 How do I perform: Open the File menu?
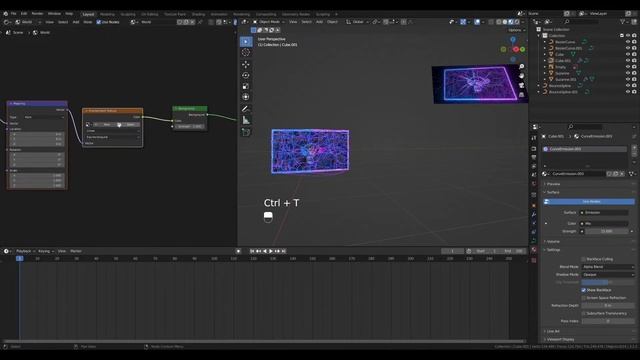[x=13, y=13]
